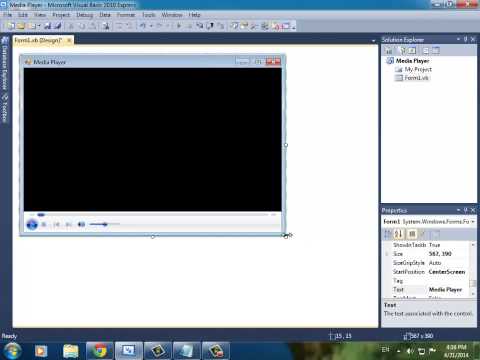Toggle auto-hide pin on Properties panel

466,210
